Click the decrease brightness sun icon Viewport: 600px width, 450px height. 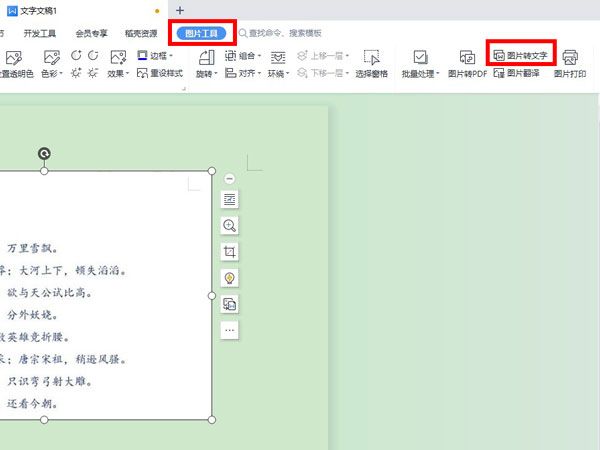point(93,72)
